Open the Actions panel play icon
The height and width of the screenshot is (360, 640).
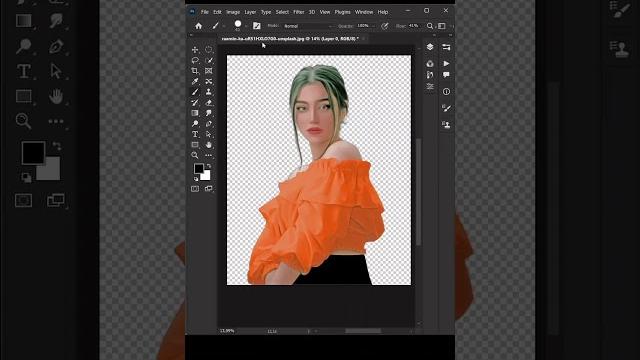(x=446, y=64)
